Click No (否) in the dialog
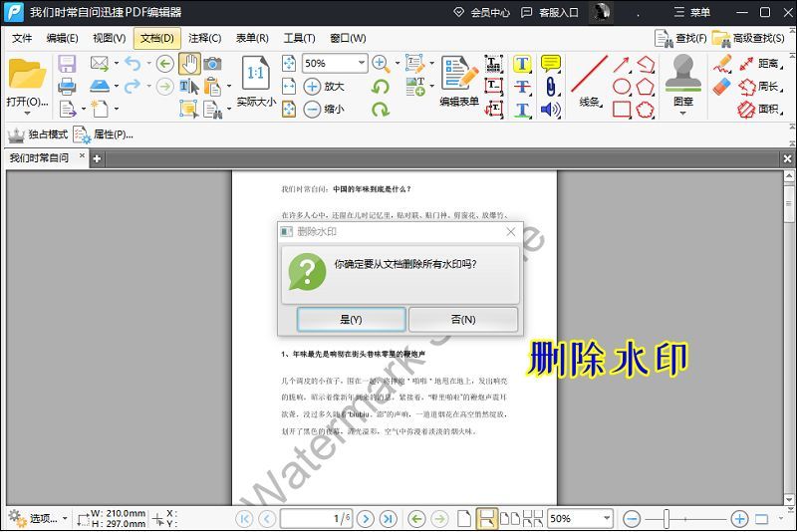Screen dimensions: 797x532 [463, 319]
